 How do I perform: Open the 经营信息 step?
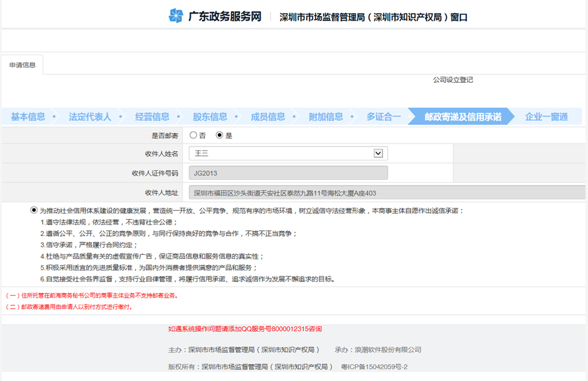tap(152, 117)
